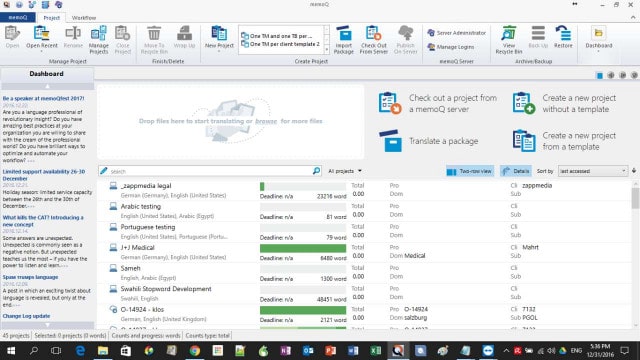The image size is (640, 360).
Task: Switch to the Workflow ribbon tab
Action: (84, 18)
